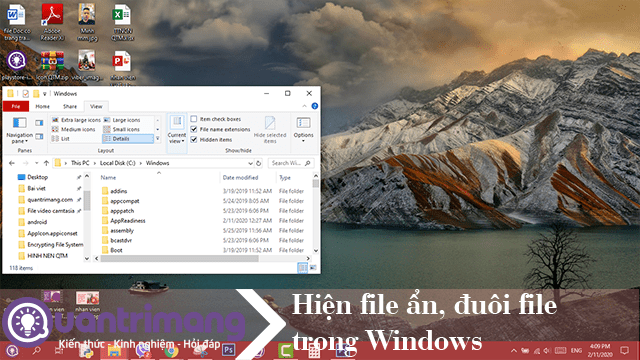
Task: Toggle the Preview pane icon in Panes group
Action: pyautogui.click(x=39, y=122)
